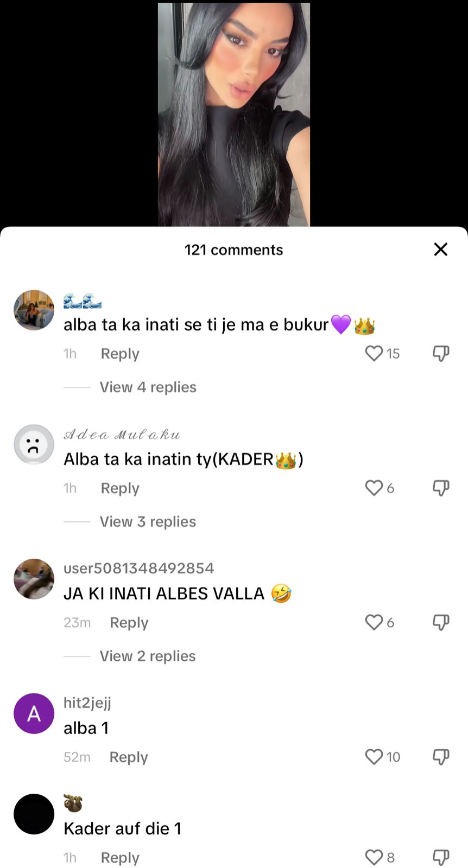The image size is (468, 868).
Task: Close the 121 comments panel
Action: point(441,250)
